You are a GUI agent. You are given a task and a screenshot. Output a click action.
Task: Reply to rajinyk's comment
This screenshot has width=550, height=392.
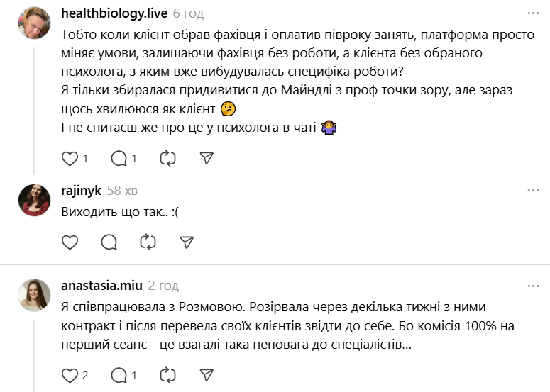tap(109, 242)
